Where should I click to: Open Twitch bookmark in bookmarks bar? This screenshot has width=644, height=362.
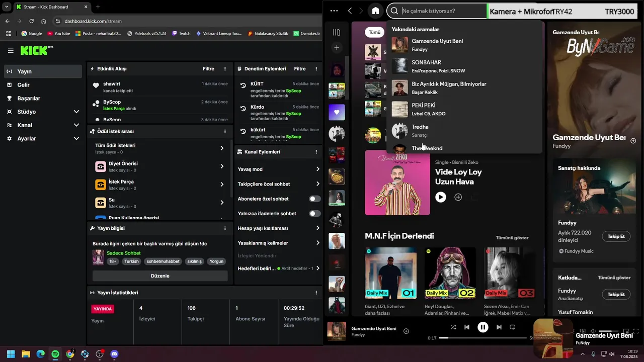coord(181,33)
